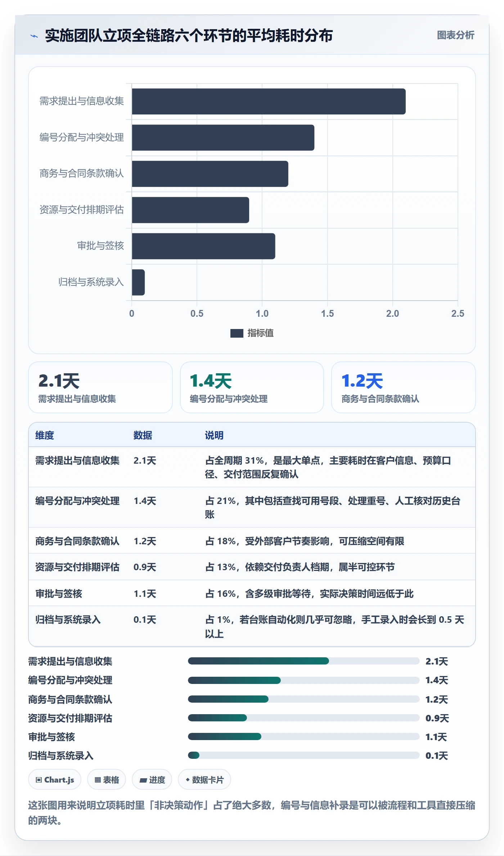The image size is (504, 856).
Task: Click the Chart.js tag
Action: [x=55, y=780]
